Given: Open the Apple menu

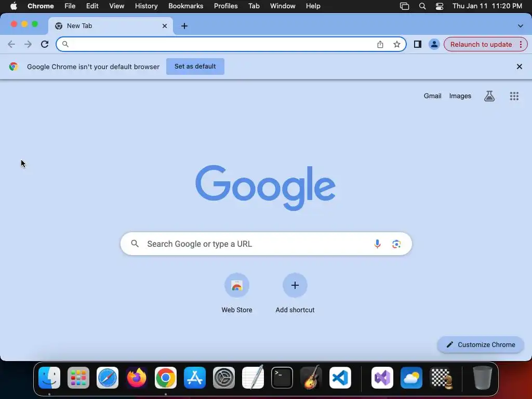Looking at the screenshot, I should [x=14, y=6].
